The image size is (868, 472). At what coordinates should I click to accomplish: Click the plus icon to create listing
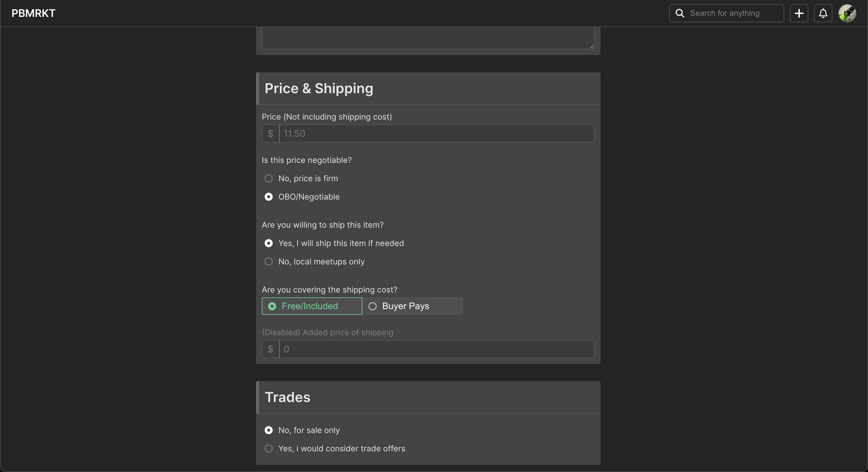[x=799, y=13]
